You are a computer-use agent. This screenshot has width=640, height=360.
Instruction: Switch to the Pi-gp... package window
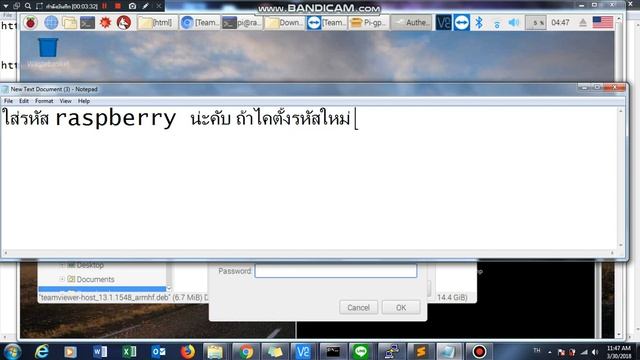click(369, 23)
